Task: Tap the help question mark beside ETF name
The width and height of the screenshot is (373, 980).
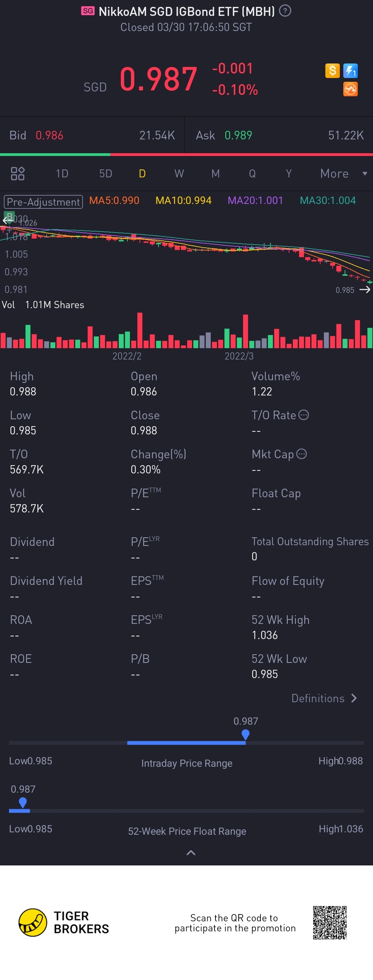Action: coord(285,11)
